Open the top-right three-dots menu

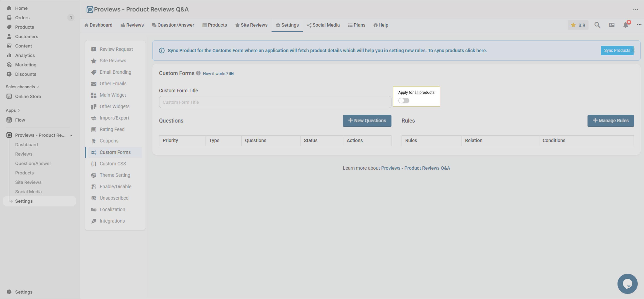(x=635, y=10)
